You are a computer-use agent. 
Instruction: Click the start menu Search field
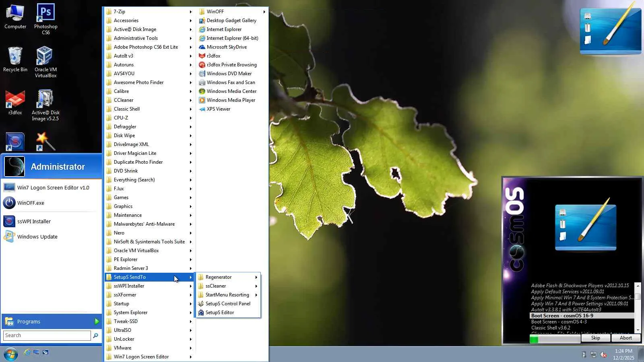pyautogui.click(x=47, y=335)
